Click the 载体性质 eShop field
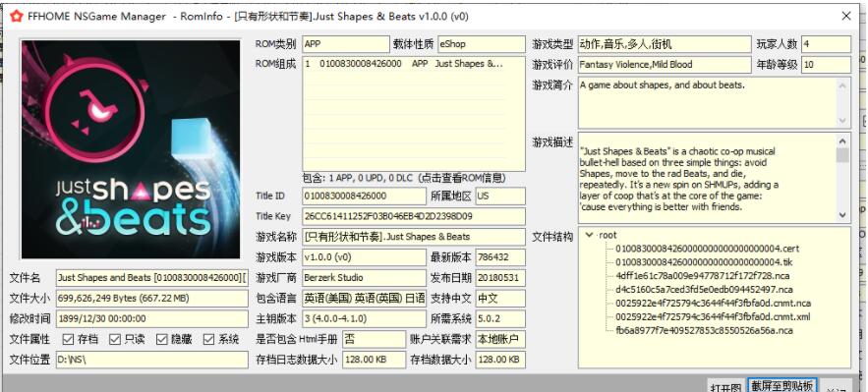Viewport: 868px width, 392px height. (x=481, y=44)
